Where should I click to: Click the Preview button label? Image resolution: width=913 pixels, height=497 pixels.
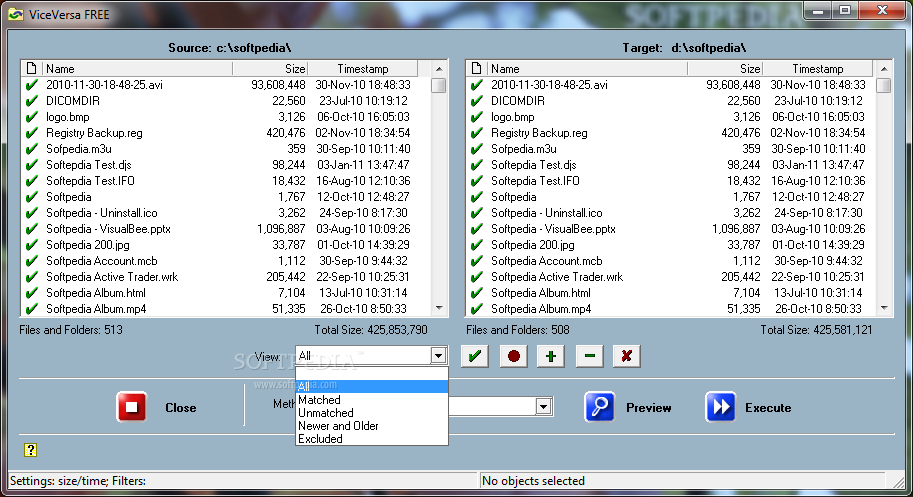coord(649,407)
